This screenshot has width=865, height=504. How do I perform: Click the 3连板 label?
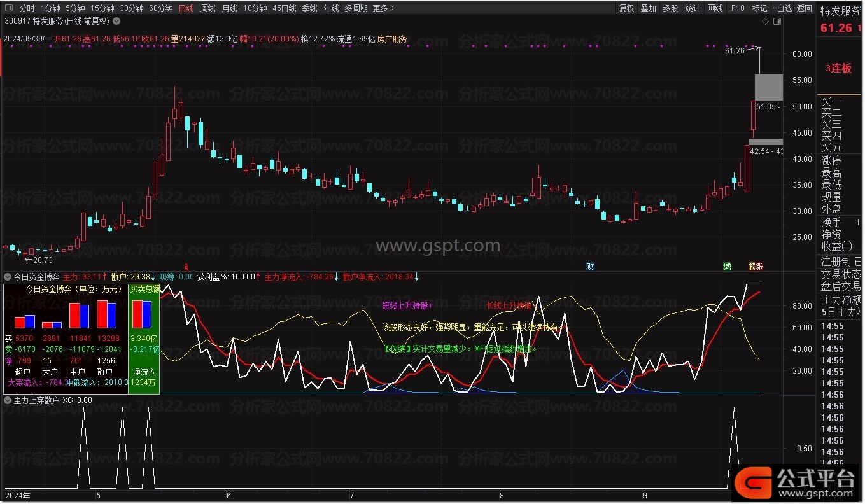838,68
